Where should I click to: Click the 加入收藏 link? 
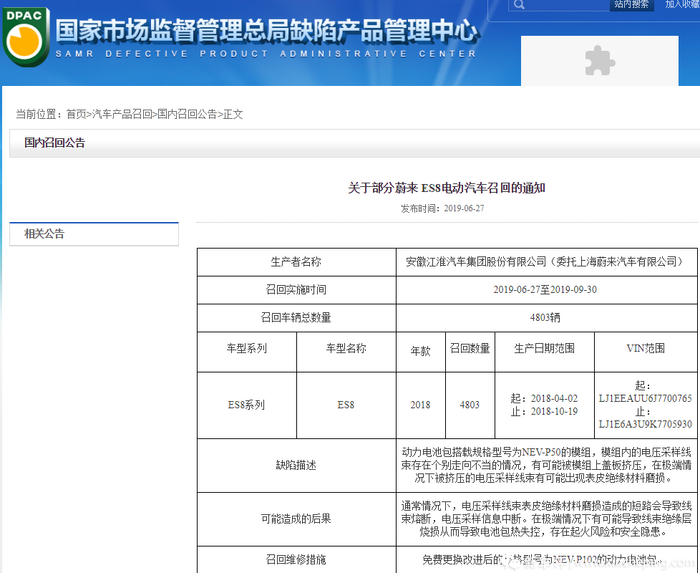pos(682,4)
